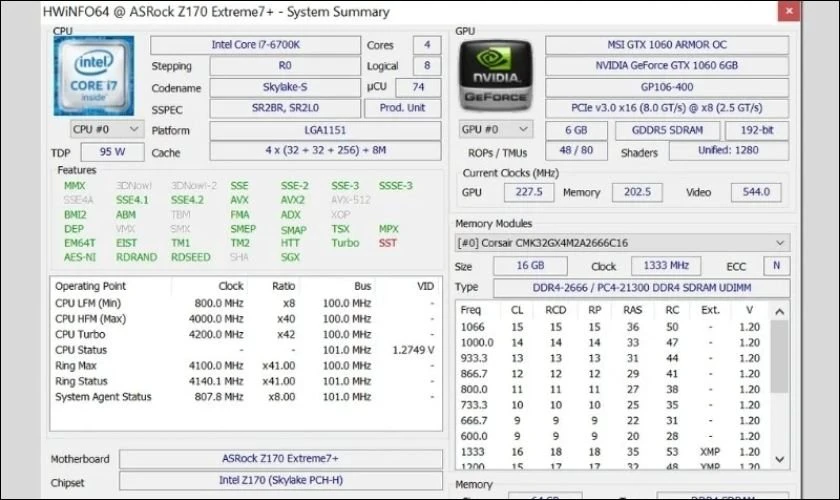Click the 1066 frequency timing row
Screen dimensions: 840x500
613,327
